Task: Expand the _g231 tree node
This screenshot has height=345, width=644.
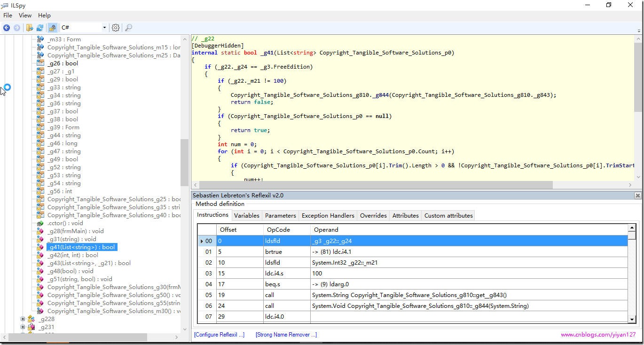Action: pos(23,327)
